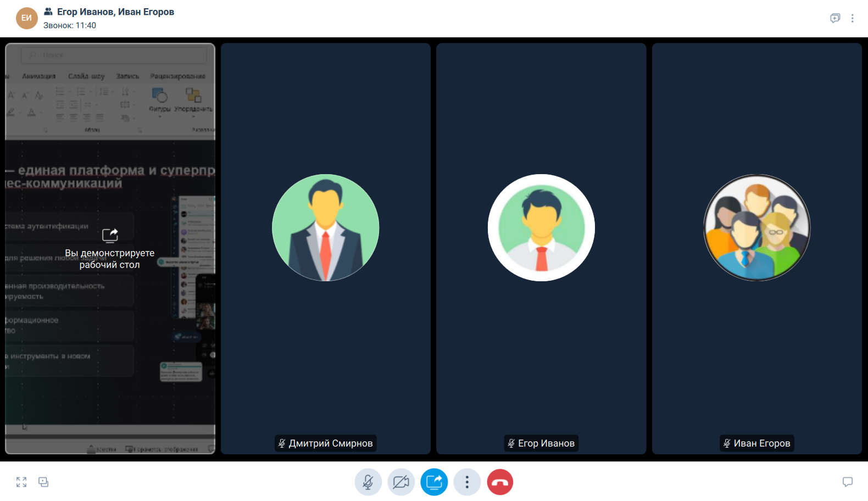This screenshot has height=501, width=868.
Task: Turn on the camera
Action: 401,482
